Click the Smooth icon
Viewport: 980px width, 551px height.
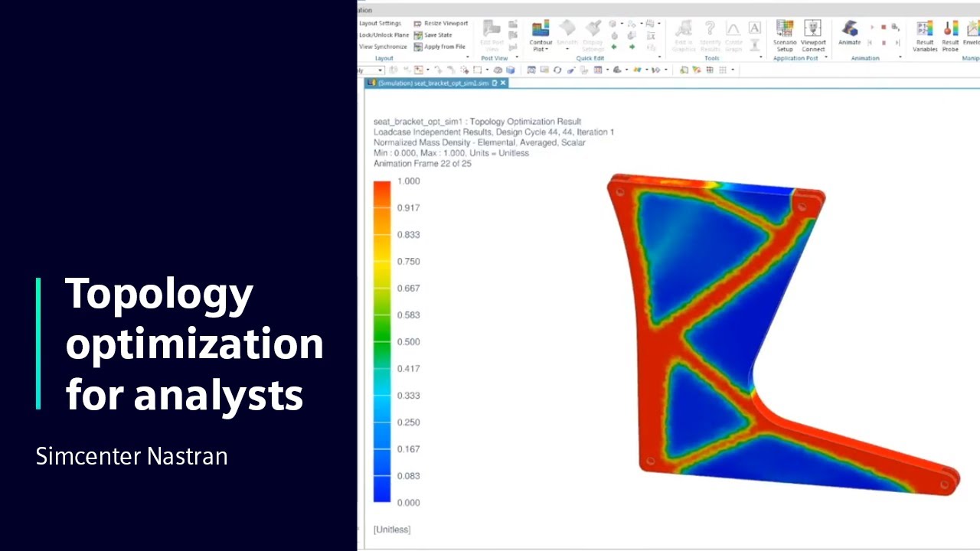(567, 28)
